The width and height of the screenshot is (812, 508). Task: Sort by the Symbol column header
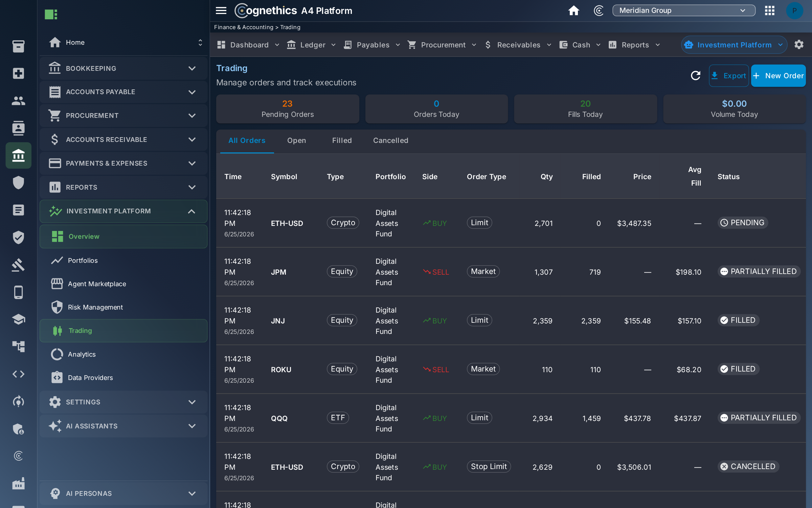click(284, 176)
